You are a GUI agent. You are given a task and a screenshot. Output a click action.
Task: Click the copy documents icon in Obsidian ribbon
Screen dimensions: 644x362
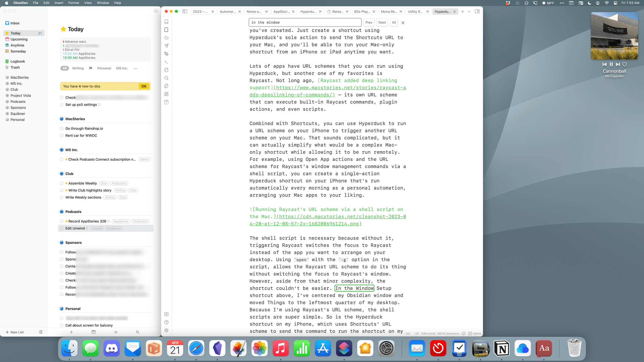point(166,86)
